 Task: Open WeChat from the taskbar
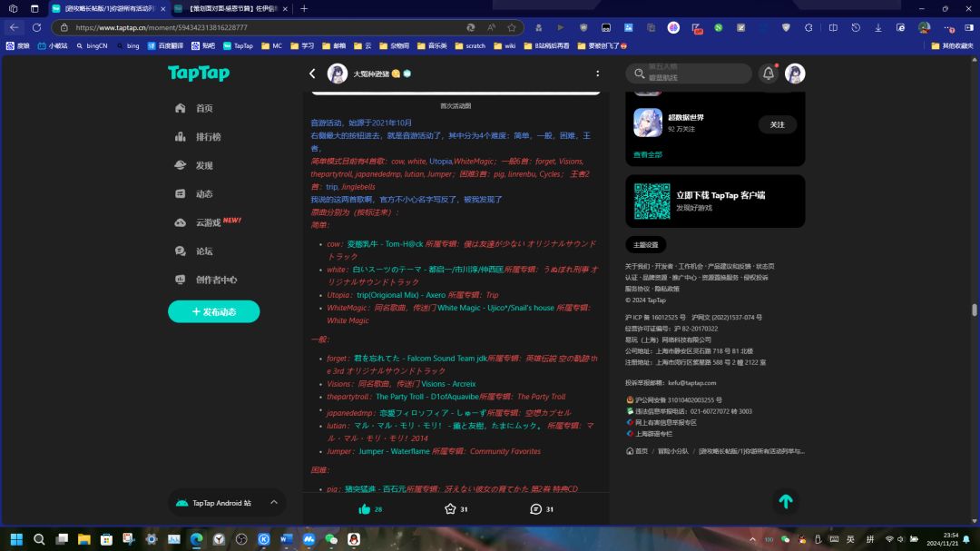click(x=331, y=539)
